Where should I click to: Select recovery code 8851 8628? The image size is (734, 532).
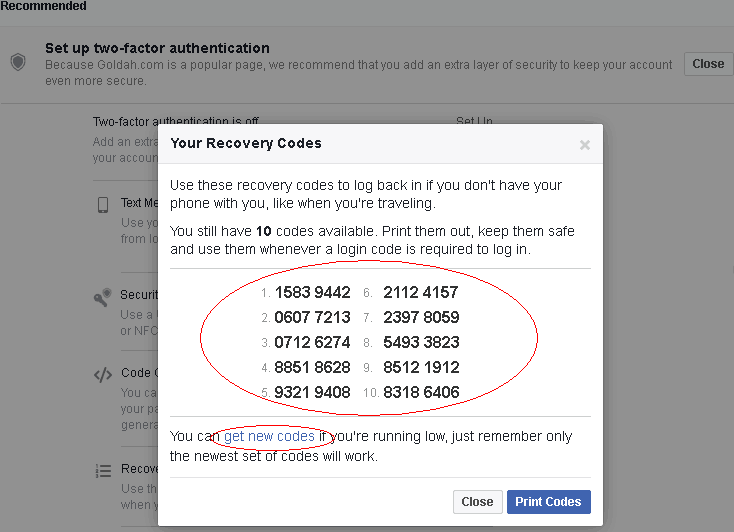312,367
